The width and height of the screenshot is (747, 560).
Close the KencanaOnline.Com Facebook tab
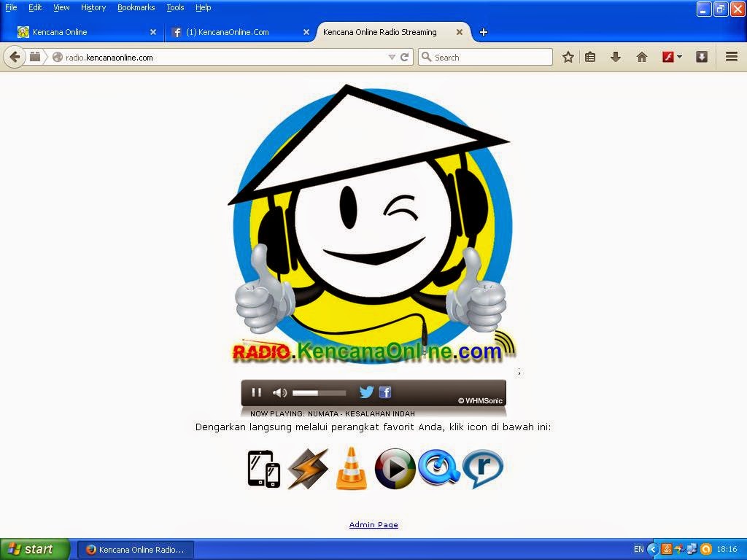(x=306, y=32)
